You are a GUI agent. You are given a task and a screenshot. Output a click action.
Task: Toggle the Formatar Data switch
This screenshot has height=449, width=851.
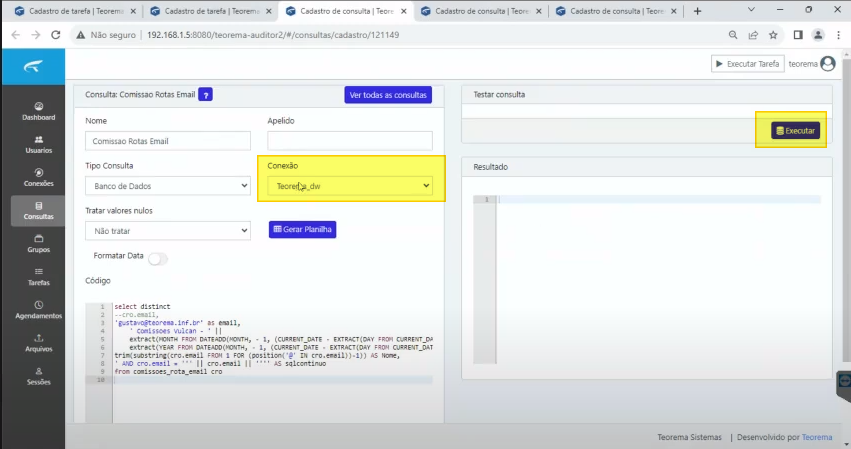click(158, 259)
